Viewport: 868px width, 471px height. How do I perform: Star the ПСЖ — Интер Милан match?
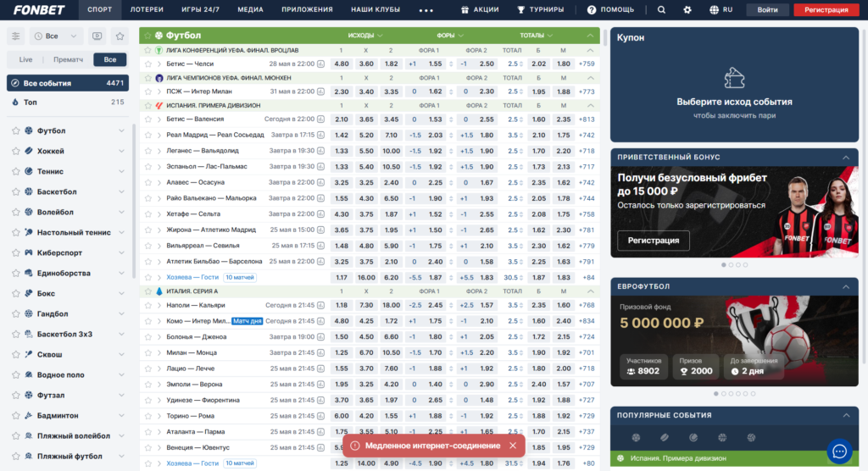click(147, 91)
